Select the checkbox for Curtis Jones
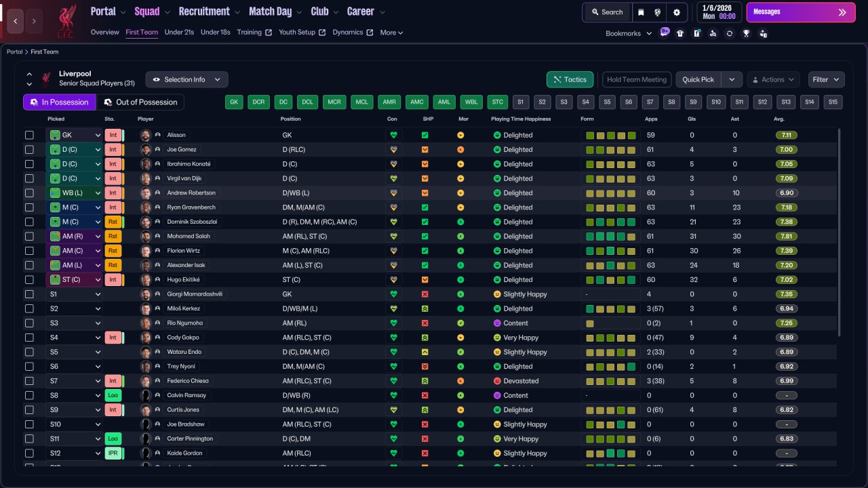 point(29,410)
